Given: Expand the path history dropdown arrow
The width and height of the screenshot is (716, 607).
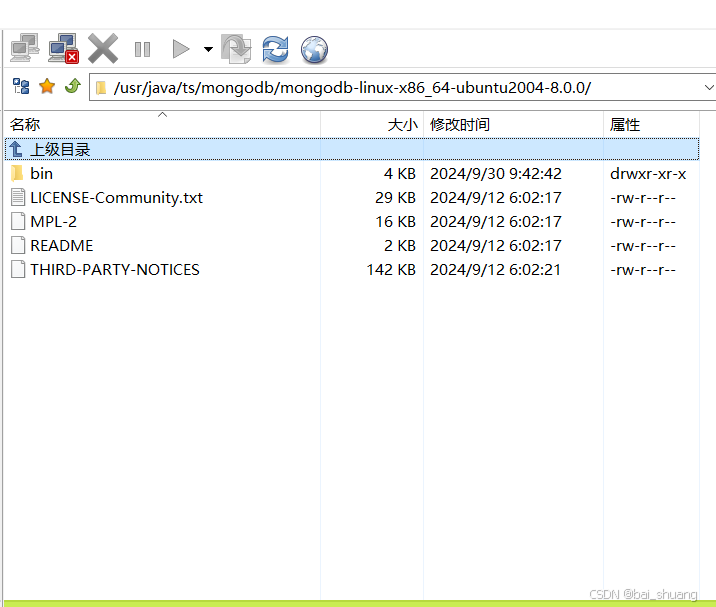Looking at the screenshot, I should (708, 87).
